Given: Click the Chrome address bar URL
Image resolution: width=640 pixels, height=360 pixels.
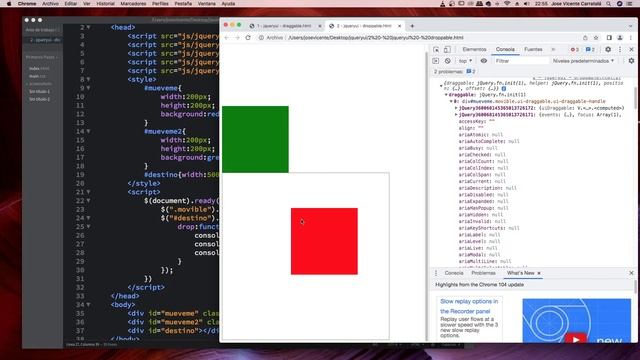Looking at the screenshot, I should tap(376, 38).
